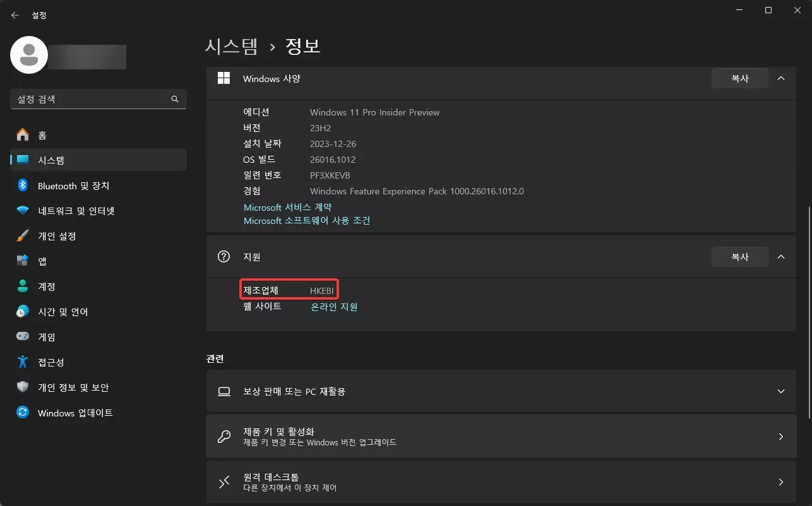
Task: Click the remote desktop arrows icon
Action: tap(224, 482)
